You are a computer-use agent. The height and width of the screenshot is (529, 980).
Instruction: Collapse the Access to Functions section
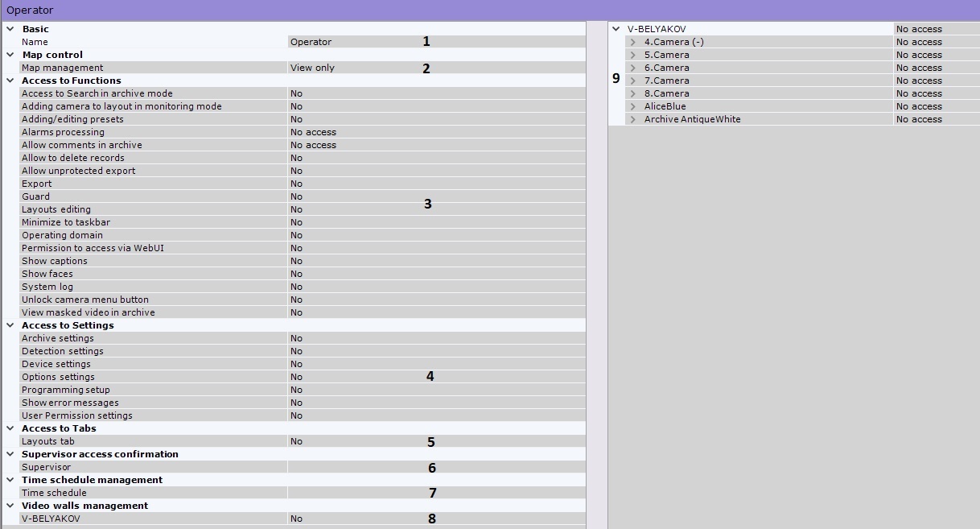10,81
